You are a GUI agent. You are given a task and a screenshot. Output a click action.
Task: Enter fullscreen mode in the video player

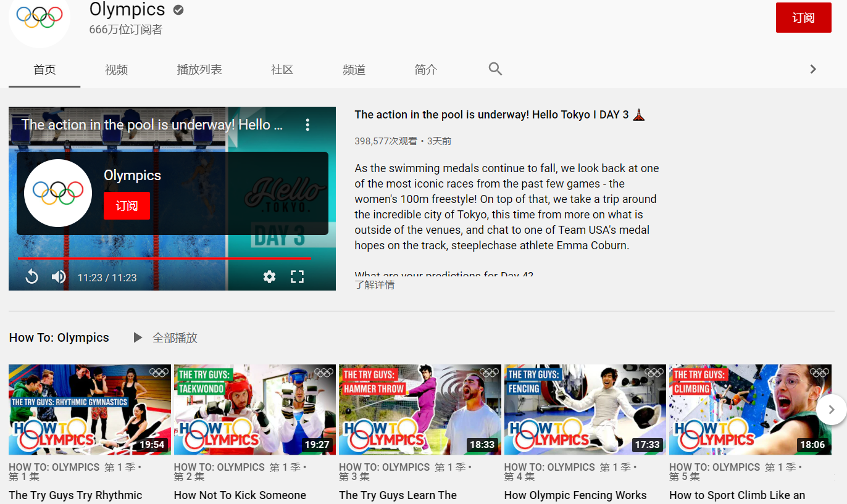point(297,277)
